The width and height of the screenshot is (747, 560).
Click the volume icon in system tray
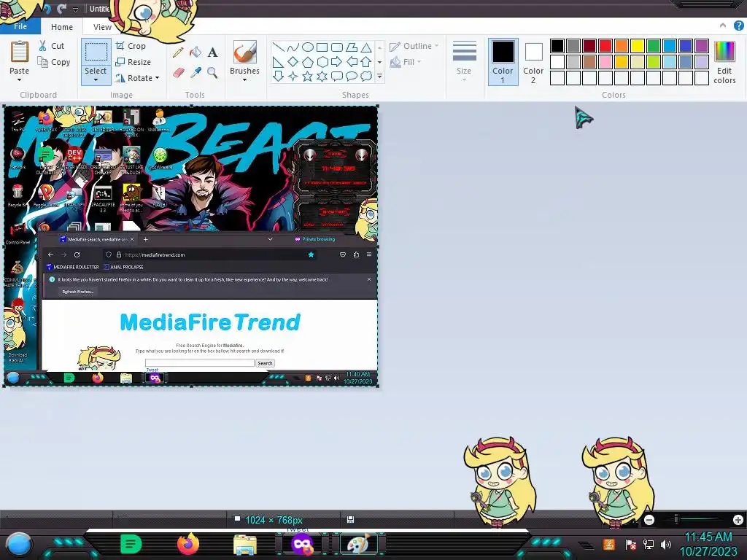coord(667,544)
